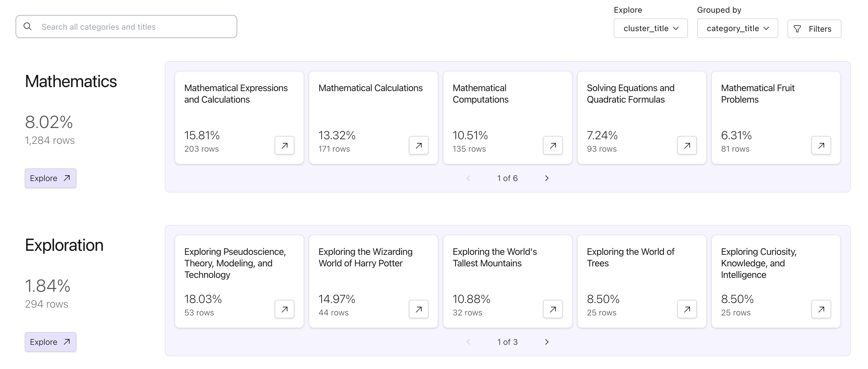Click Explore button under Exploration
Image resolution: width=868 pixels, height=369 pixels.
(x=50, y=342)
